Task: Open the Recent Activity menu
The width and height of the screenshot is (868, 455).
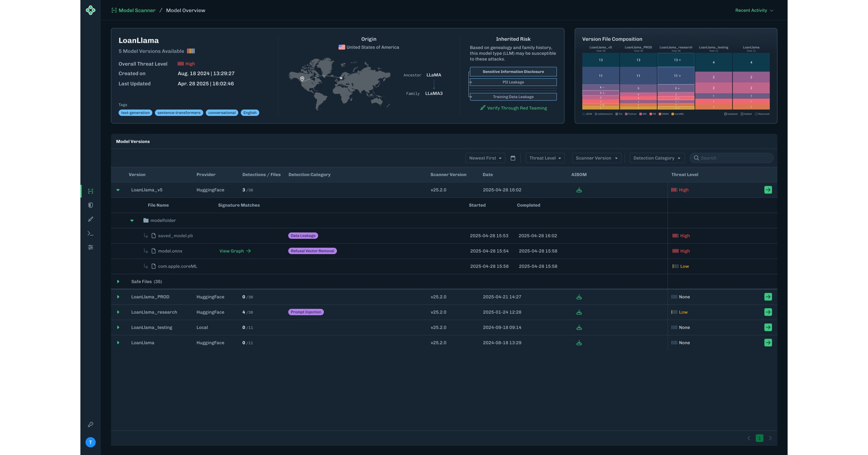Action: (754, 10)
